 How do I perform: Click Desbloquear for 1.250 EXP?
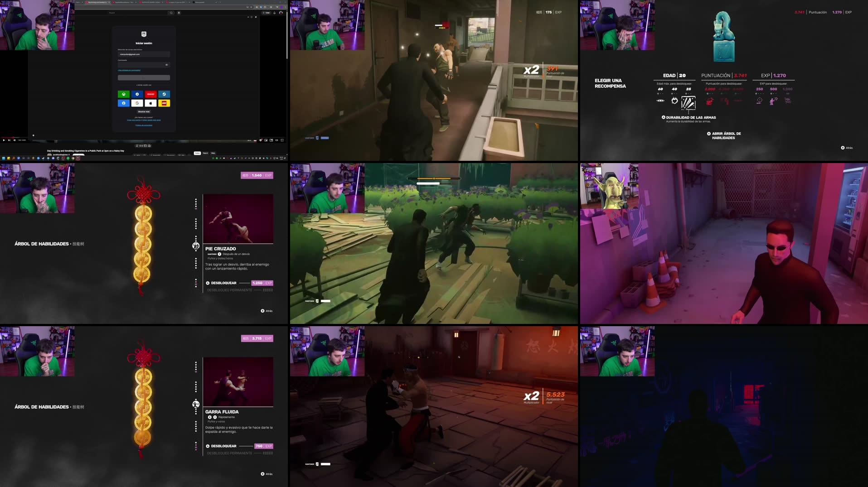click(239, 283)
